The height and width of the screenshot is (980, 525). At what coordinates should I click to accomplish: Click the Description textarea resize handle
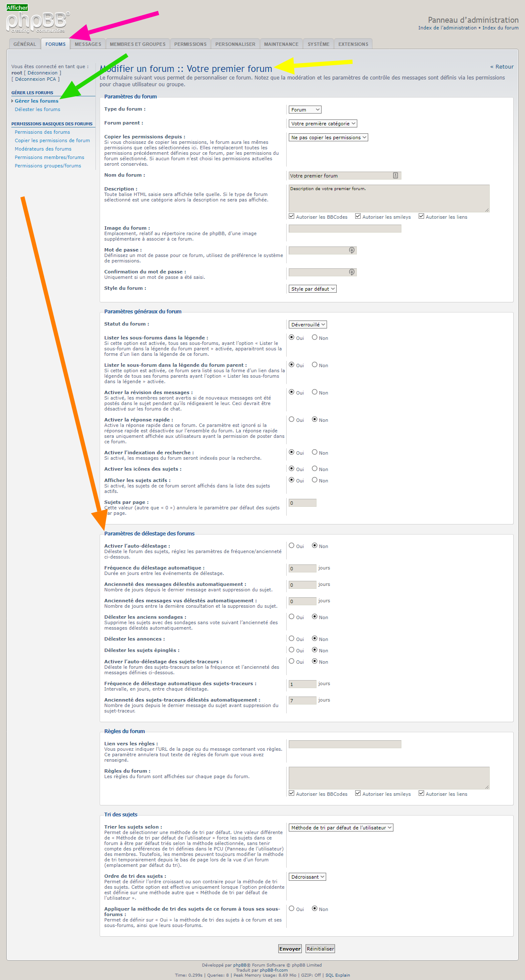pos(487,210)
